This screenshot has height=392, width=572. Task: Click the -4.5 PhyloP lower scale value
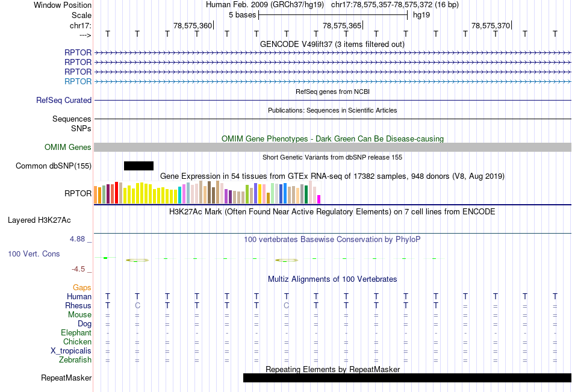tap(78, 269)
